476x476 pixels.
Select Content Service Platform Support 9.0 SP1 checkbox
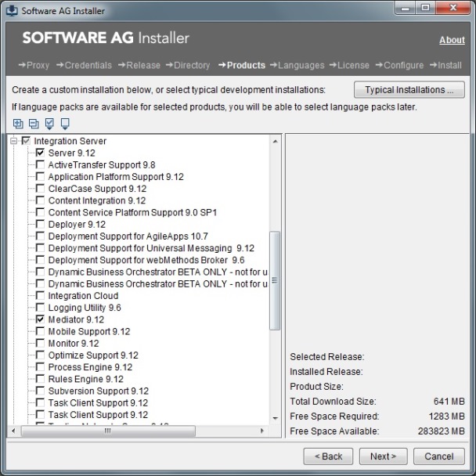coord(40,212)
